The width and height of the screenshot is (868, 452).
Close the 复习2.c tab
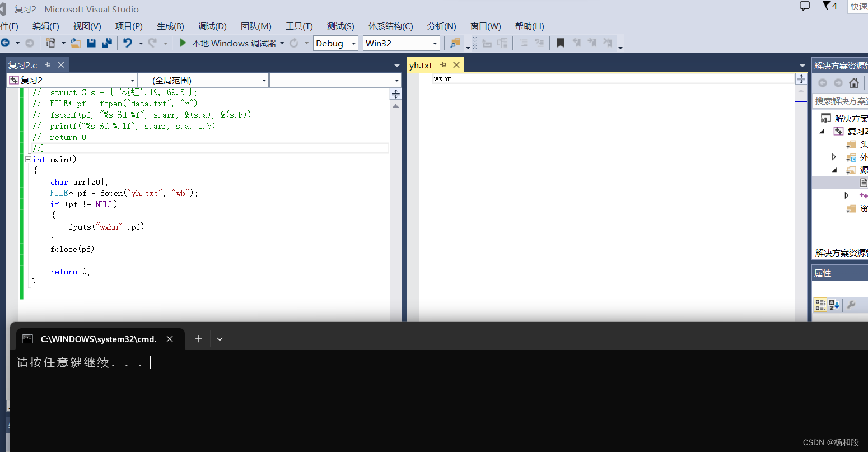tap(61, 65)
